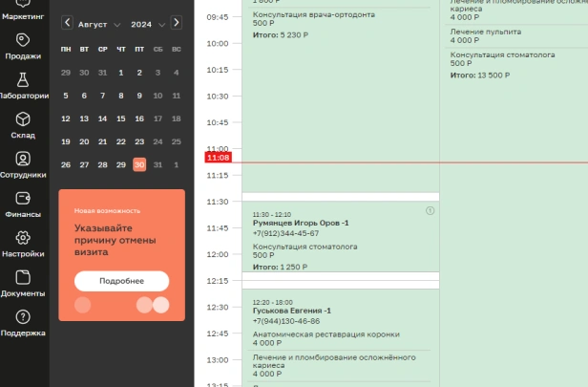This screenshot has width=588, height=387.
Task: Click the 11:08 current time marker
Action: pos(218,157)
